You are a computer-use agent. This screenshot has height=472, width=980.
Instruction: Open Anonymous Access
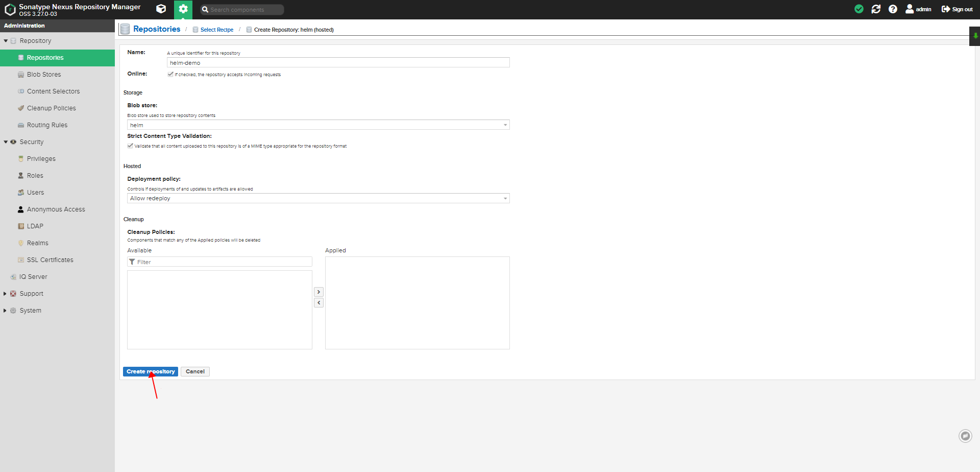[57, 209]
